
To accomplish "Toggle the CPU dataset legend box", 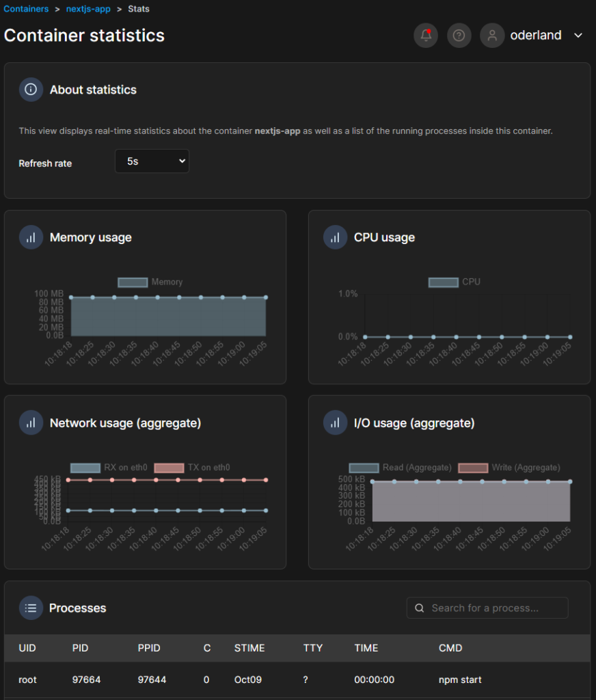I will 443,282.
